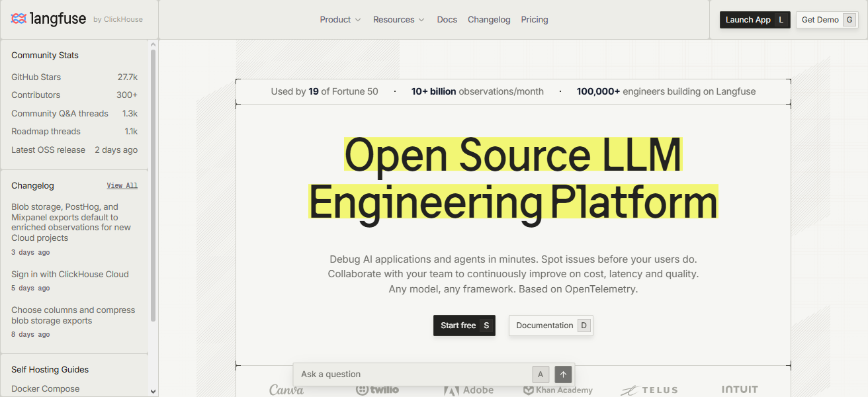Click the Self Hosting Guides heading
The width and height of the screenshot is (868, 397).
[50, 370]
